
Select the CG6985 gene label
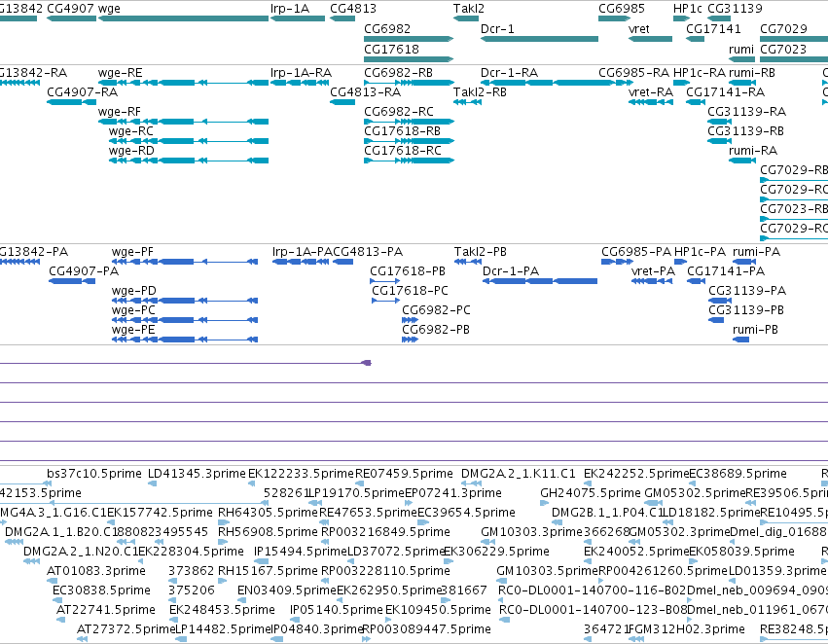(x=622, y=9)
